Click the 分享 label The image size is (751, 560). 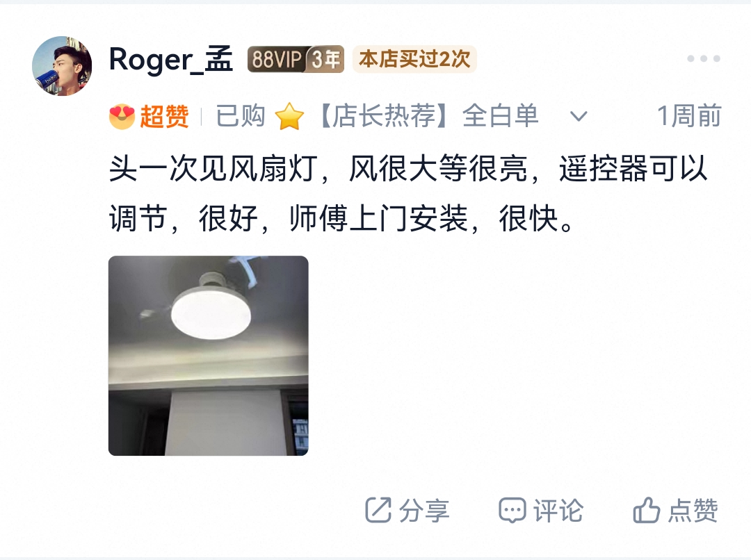point(424,511)
